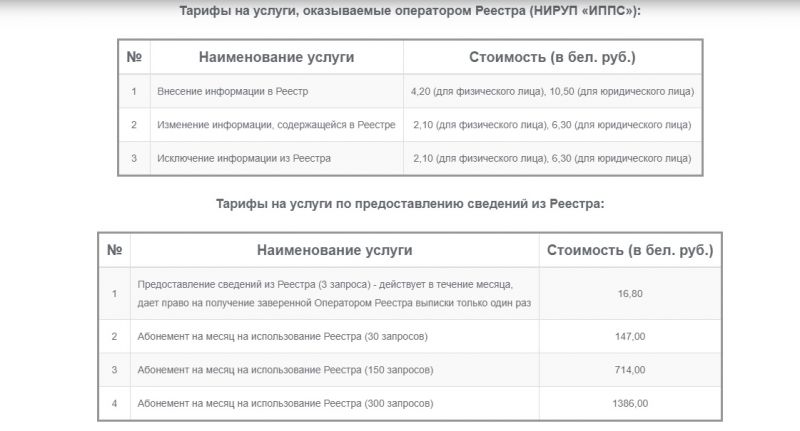Select the "Предоставление сведений из Реестра (3 запроса)" cell
Viewport: 800px width, 431px height.
pyautogui.click(x=335, y=294)
